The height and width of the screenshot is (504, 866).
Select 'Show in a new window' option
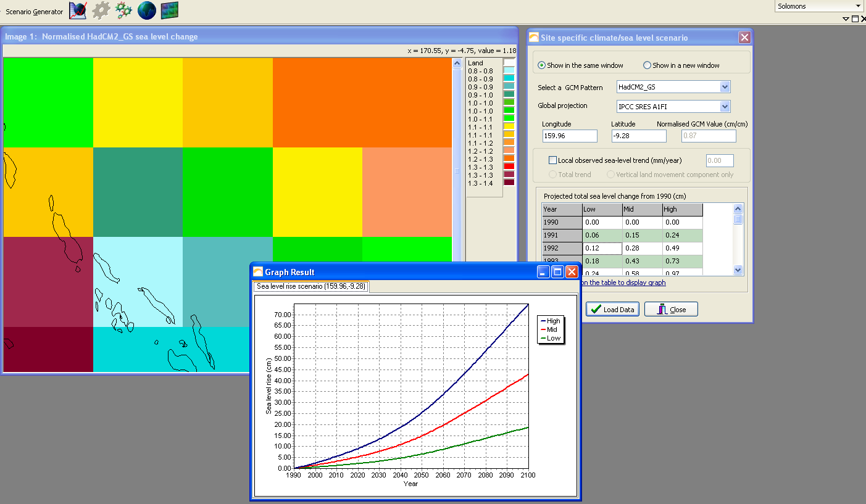[x=647, y=65]
